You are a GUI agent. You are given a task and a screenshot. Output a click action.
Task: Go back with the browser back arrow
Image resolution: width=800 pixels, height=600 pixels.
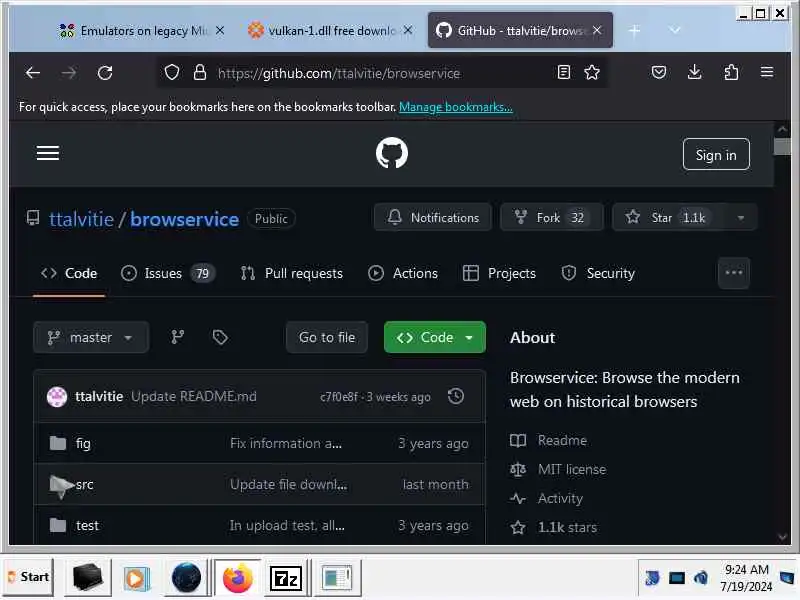(x=33, y=73)
